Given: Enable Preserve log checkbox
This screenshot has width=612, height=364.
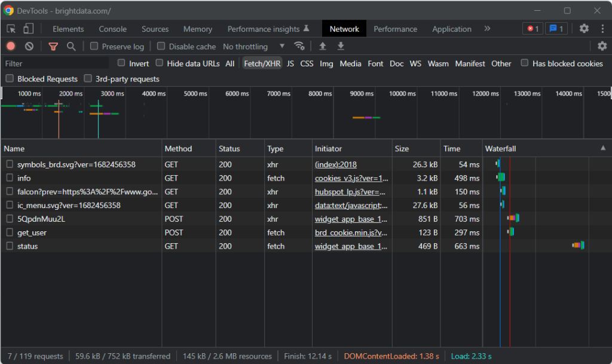Looking at the screenshot, I should pos(94,47).
